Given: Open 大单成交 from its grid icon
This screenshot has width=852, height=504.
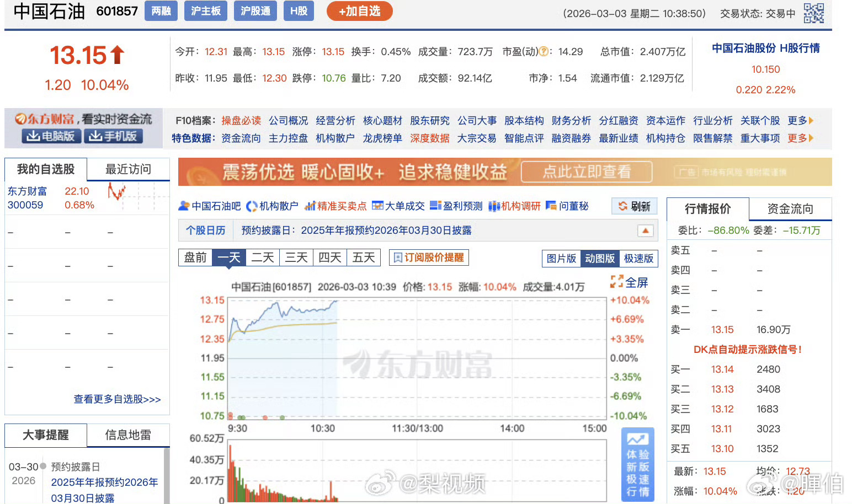Looking at the screenshot, I should [377, 206].
